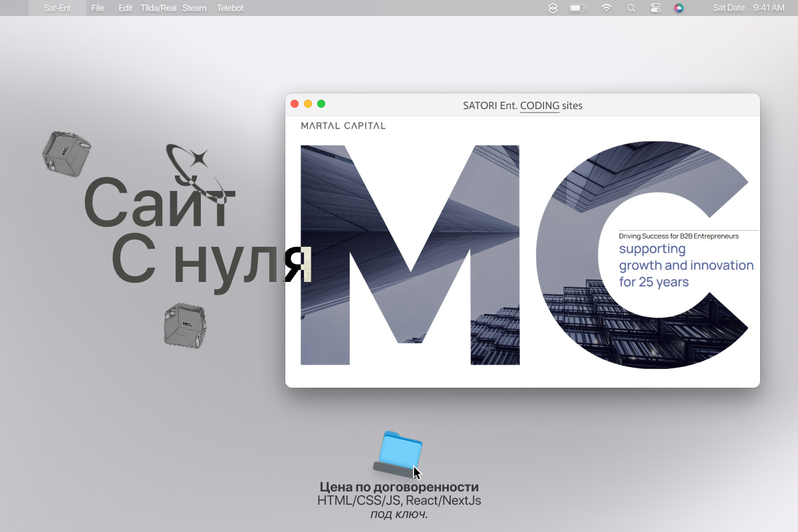Image resolution: width=798 pixels, height=532 pixels.
Task: Click the stacked layers menu bar icon
Action: (553, 8)
